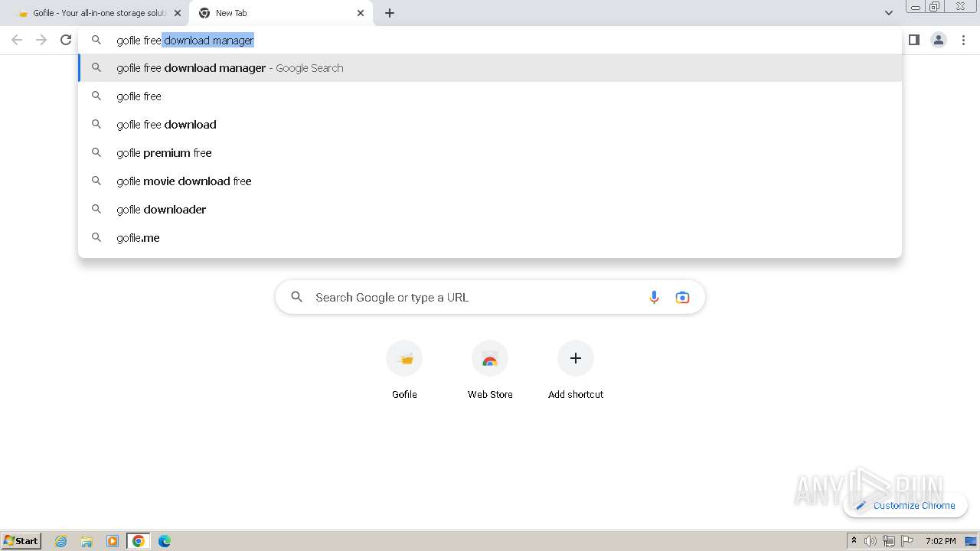
Task: Search by image with camera icon
Action: 682,298
